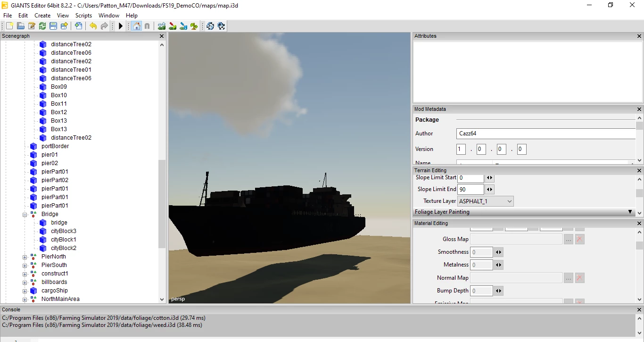Click the Undo arrow in toolbar
Viewport: 644px width, 342px height.
point(93,26)
